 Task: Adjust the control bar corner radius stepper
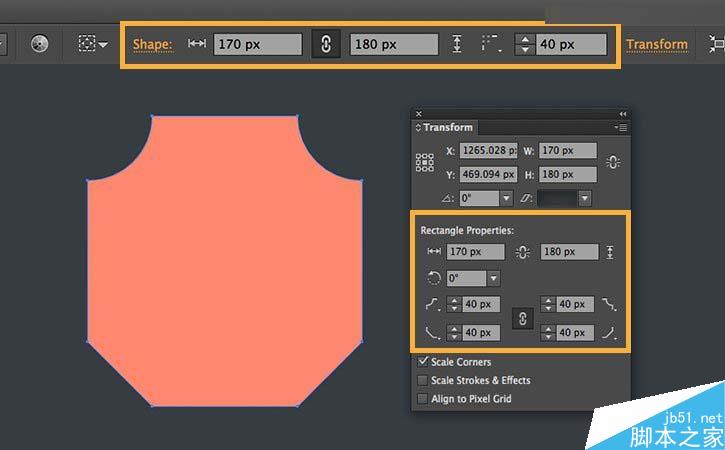click(x=525, y=44)
